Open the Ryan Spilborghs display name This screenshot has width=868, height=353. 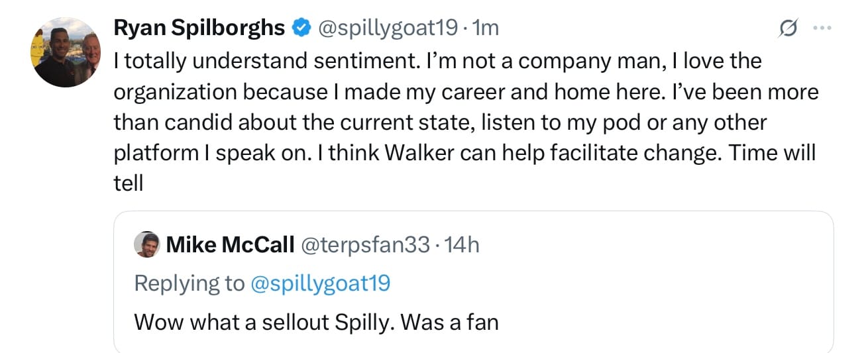199,28
